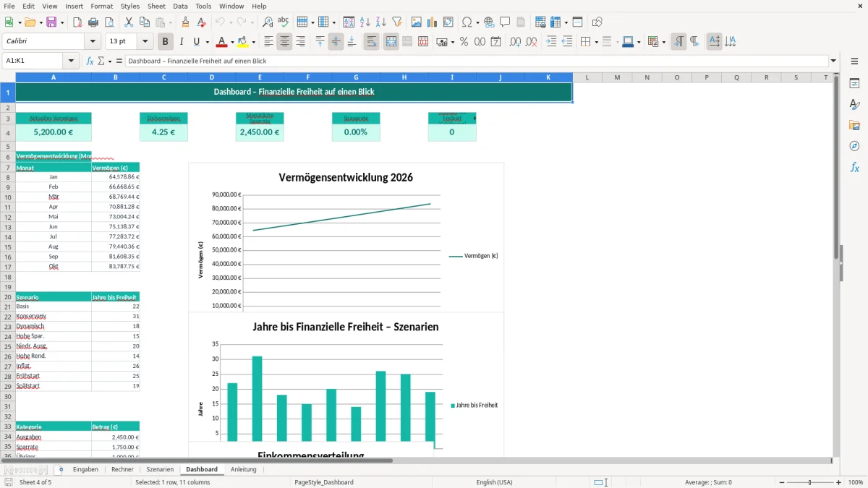This screenshot has height=488, width=868.
Task: Toggle Right-To-Left text direction
Action: coord(694,42)
